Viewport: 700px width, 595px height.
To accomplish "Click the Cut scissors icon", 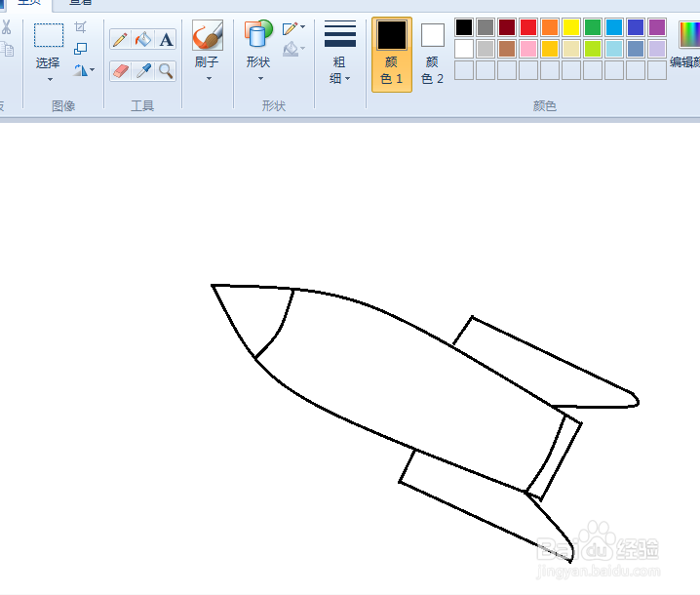I will [x=6, y=27].
